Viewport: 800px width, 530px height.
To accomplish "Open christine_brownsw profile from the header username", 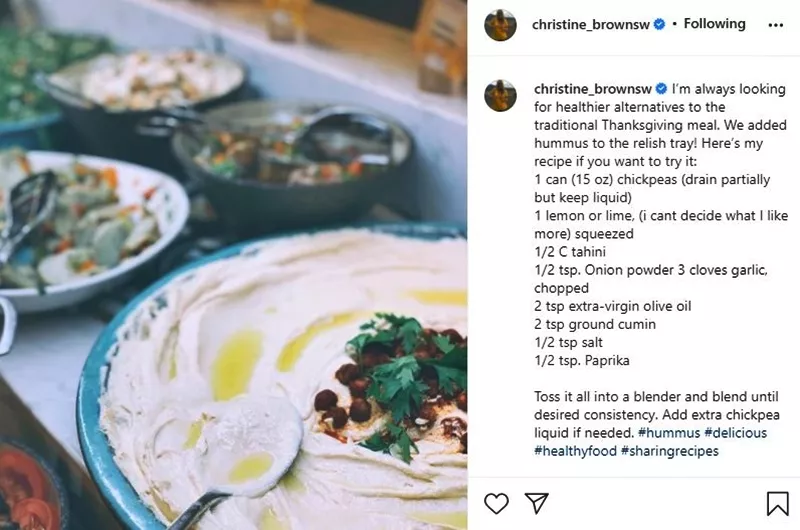I will coord(592,24).
